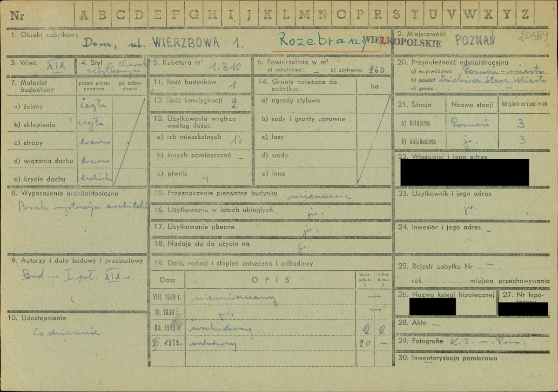Select the handwritten cubature value '1.310'
This screenshot has width=558, height=392.
(x=225, y=67)
